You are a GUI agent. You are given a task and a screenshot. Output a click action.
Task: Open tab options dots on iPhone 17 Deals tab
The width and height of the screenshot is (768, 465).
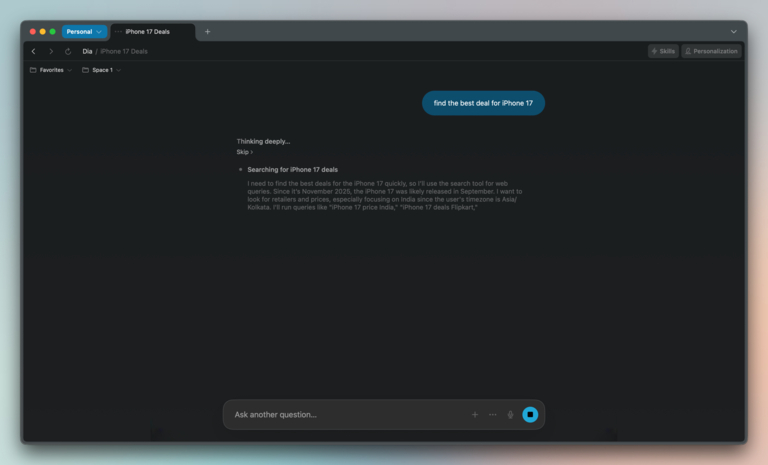(x=118, y=31)
